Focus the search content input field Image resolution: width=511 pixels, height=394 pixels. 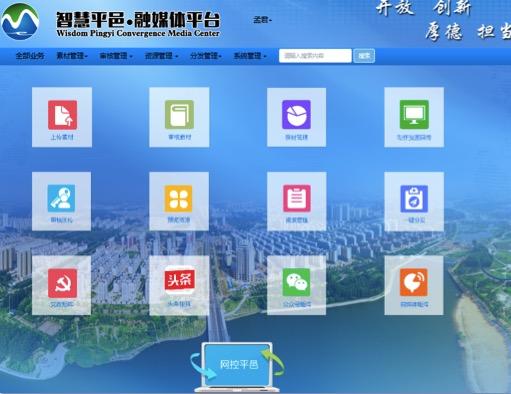point(315,56)
